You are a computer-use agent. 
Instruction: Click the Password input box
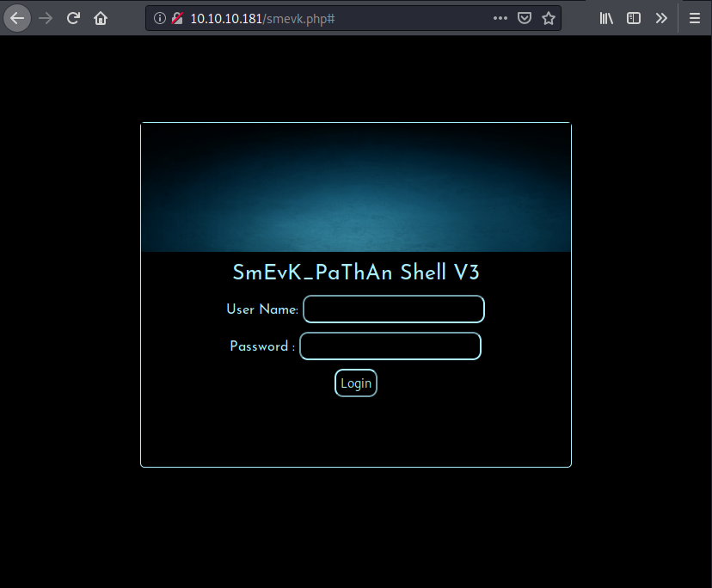pyautogui.click(x=390, y=346)
